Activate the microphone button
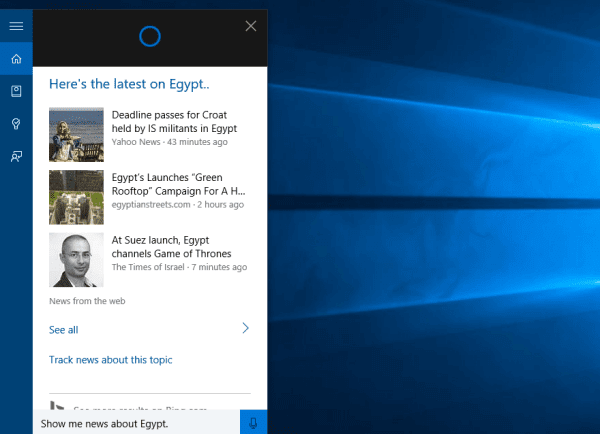Screen dimensions: 600x434 tap(253, 422)
